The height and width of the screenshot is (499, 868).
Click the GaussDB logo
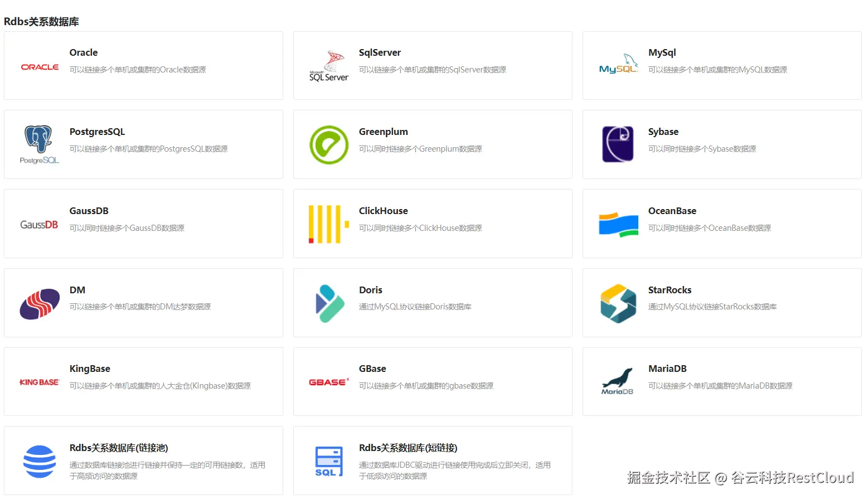click(39, 225)
